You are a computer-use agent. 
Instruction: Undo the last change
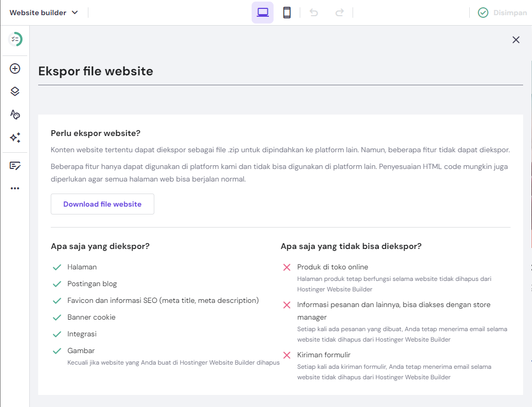coord(314,12)
